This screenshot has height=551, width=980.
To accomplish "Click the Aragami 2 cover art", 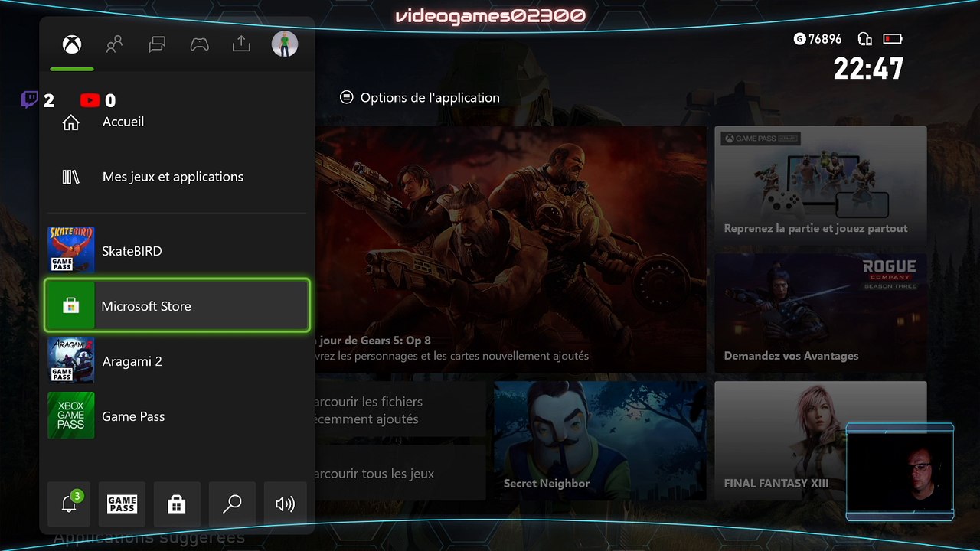I will tap(71, 360).
